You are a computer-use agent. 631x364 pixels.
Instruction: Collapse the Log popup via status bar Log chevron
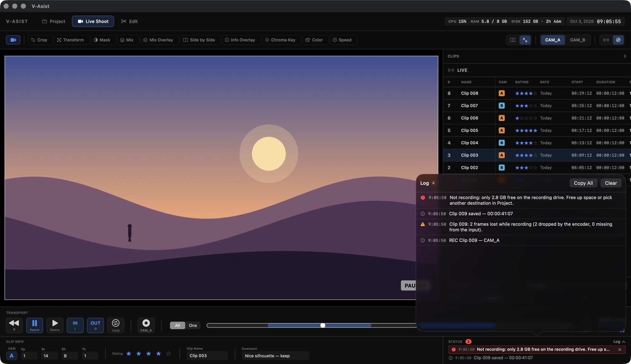point(619,341)
